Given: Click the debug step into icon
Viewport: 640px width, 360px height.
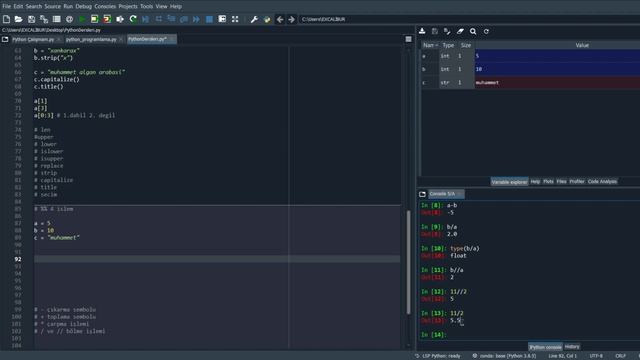Looking at the screenshot, I should [171, 19].
